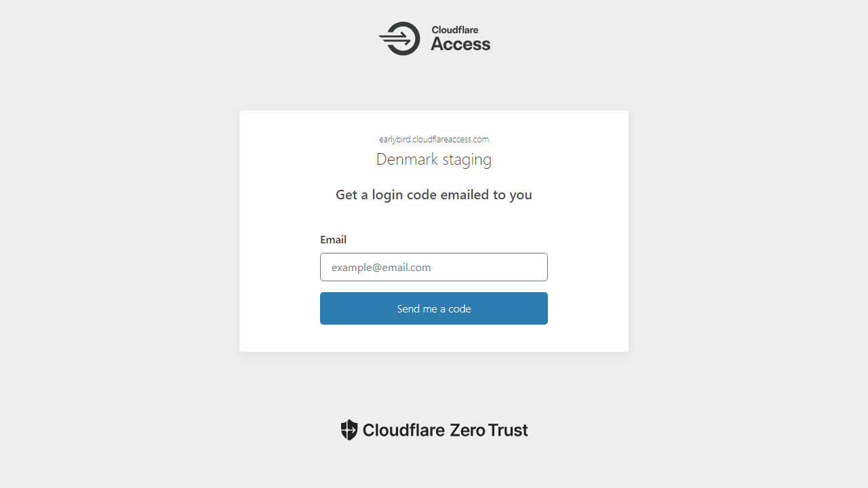Click the word "Trust" in the footer
The height and width of the screenshot is (488, 868).
[507, 430]
